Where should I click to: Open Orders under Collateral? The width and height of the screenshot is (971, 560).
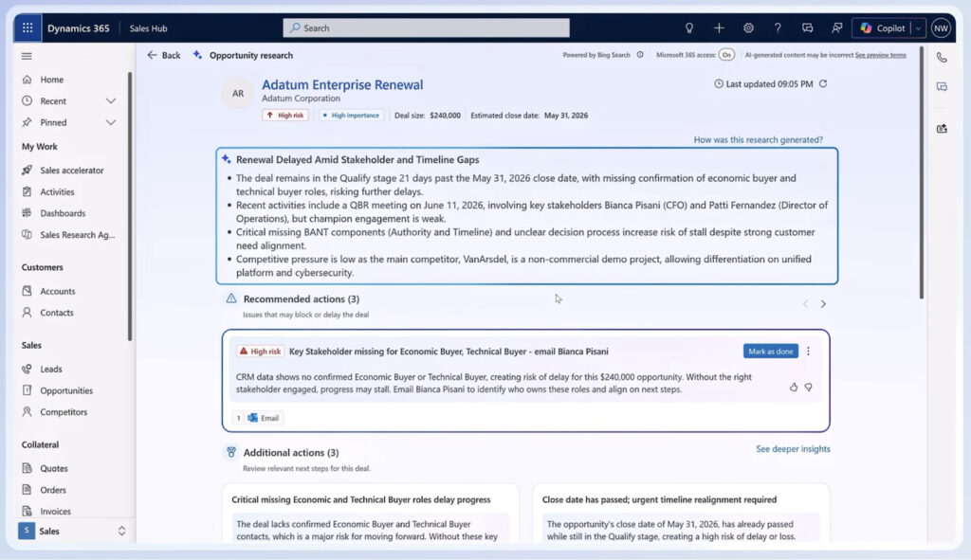click(x=53, y=490)
